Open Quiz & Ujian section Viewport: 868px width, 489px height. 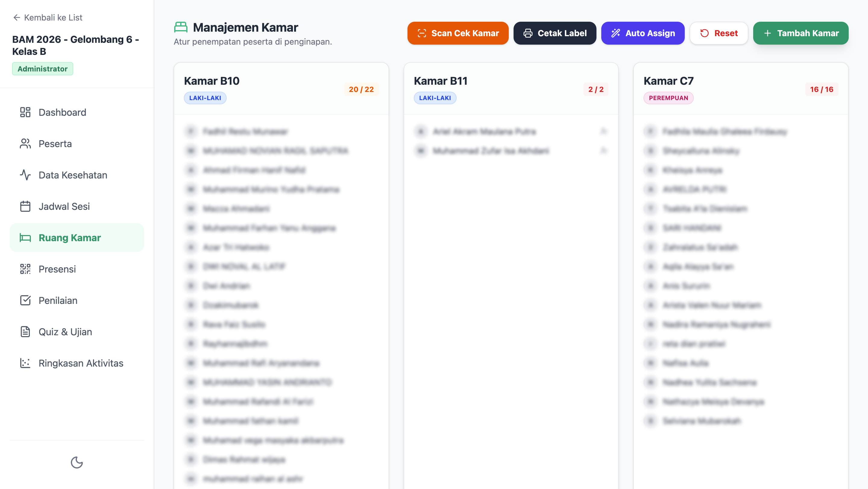pos(77,332)
